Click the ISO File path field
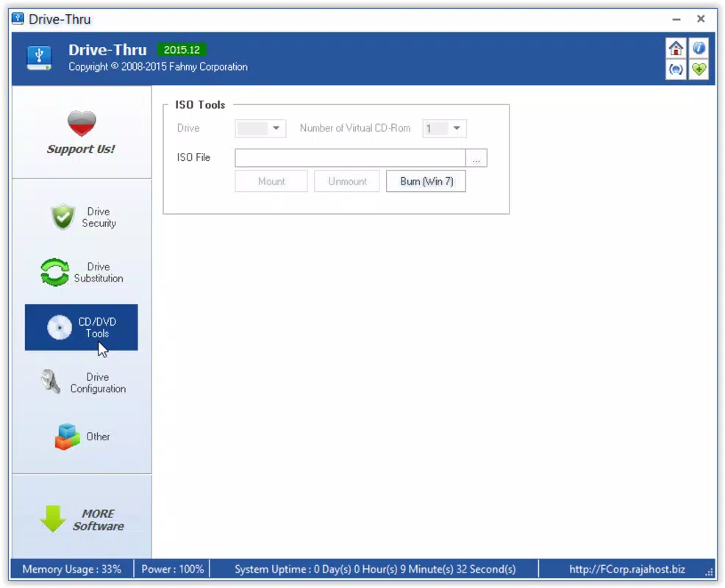The width and height of the screenshot is (725, 588). pos(350,157)
